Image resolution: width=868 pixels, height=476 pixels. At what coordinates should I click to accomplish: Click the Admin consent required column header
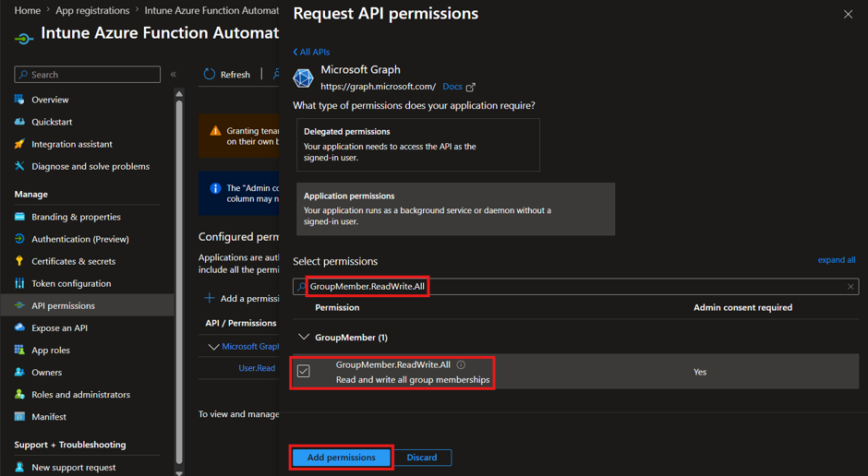pyautogui.click(x=743, y=307)
